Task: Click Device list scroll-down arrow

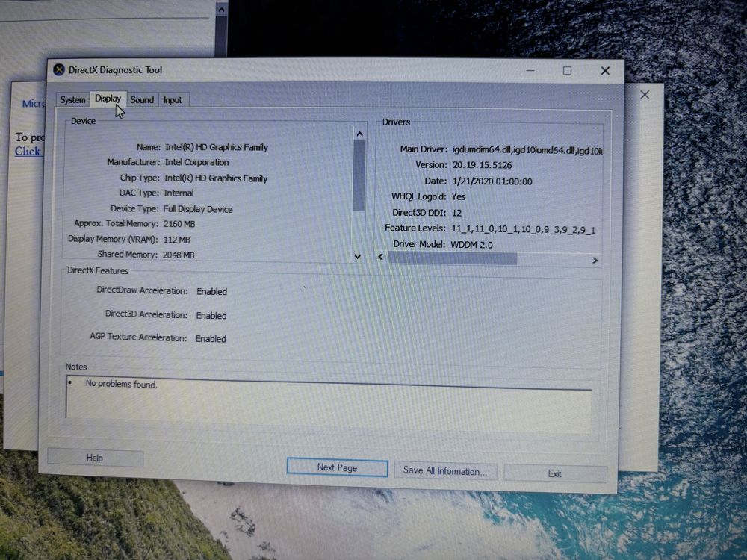Action: click(358, 256)
